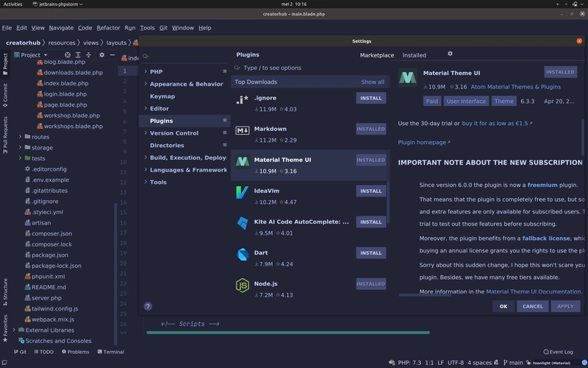This screenshot has width=588, height=368.
Task: Click the .ignore plugin icon
Action: tap(243, 99)
